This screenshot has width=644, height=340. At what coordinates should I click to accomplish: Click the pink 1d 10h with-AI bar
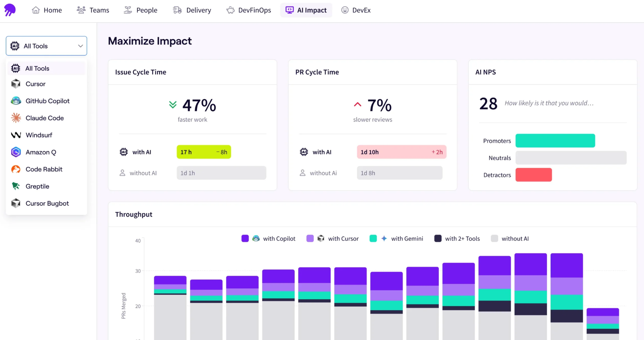pos(401,152)
